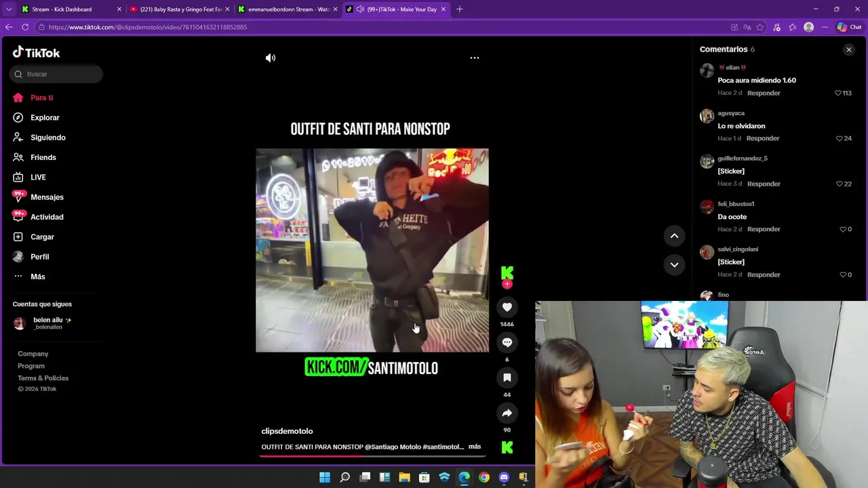868x488 pixels.
Task: Open the Windows Start menu
Action: click(325, 477)
